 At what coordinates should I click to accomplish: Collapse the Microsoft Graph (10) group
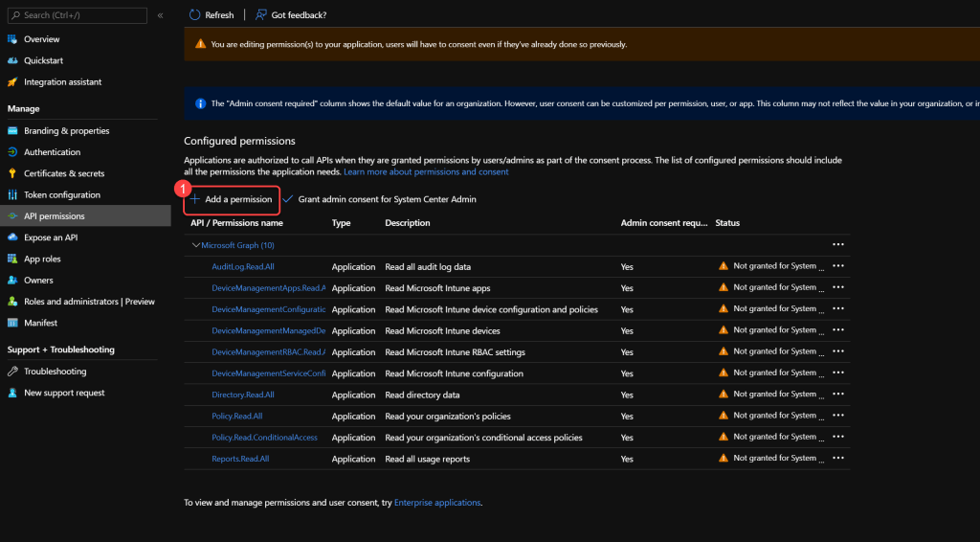tap(196, 245)
